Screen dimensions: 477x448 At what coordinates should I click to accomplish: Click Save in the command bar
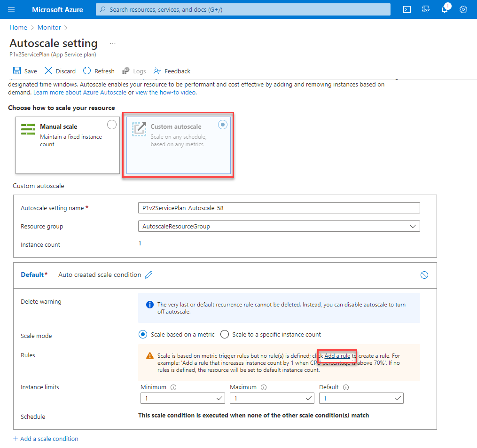25,71
